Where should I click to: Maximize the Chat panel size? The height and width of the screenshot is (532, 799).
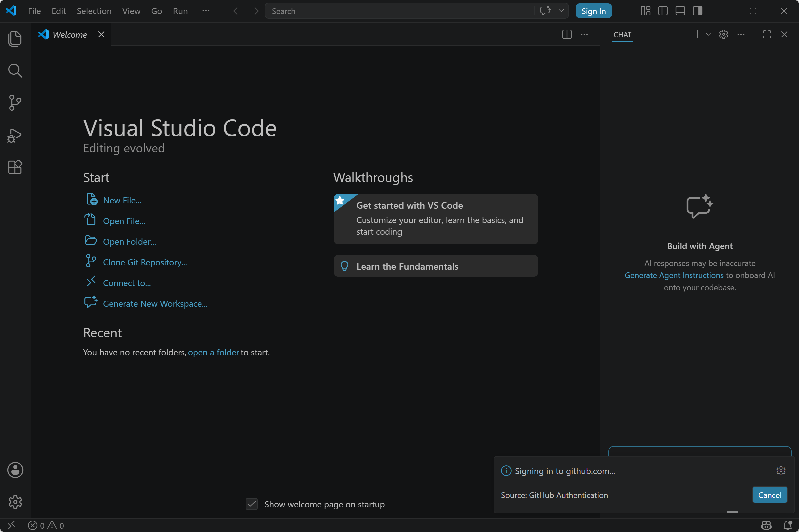click(767, 34)
